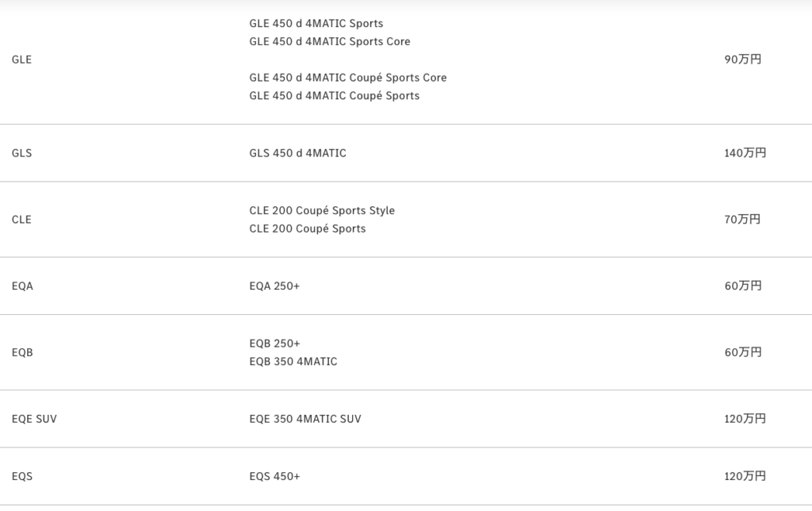The height and width of the screenshot is (511, 812).
Task: Click the EQA 250+ grade text
Action: (274, 286)
